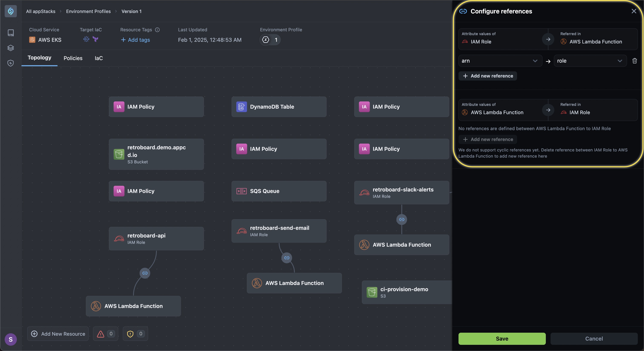
Task: Click the red warning triangle counter
Action: (105, 334)
